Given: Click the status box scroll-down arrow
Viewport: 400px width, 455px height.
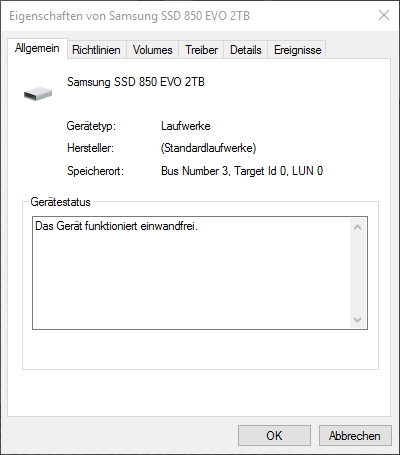Looking at the screenshot, I should 357,320.
